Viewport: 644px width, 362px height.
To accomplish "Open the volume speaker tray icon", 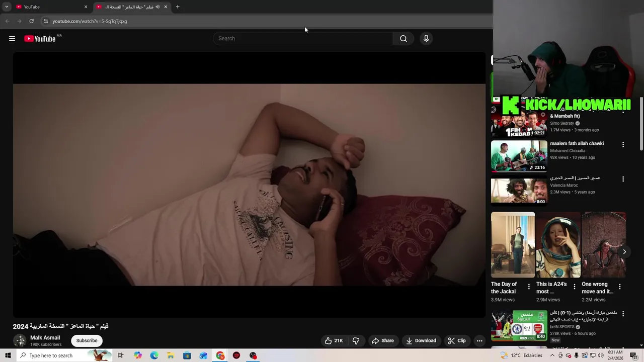I will (600, 355).
